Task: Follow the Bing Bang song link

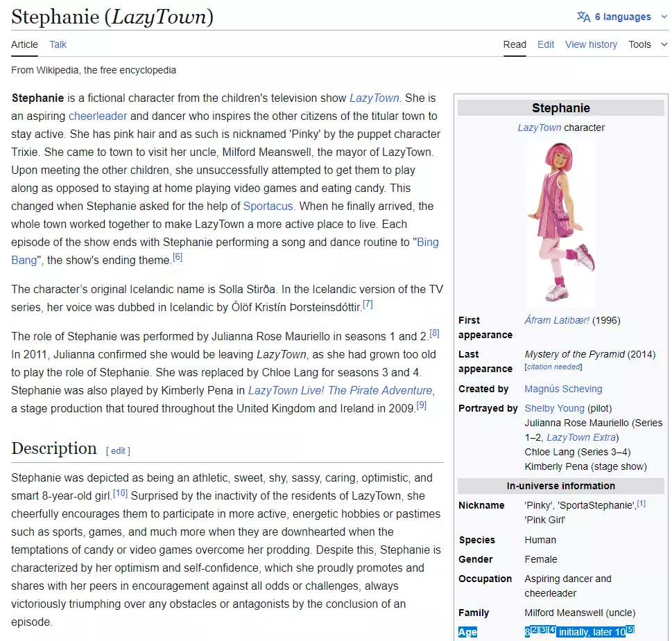Action: (x=427, y=243)
